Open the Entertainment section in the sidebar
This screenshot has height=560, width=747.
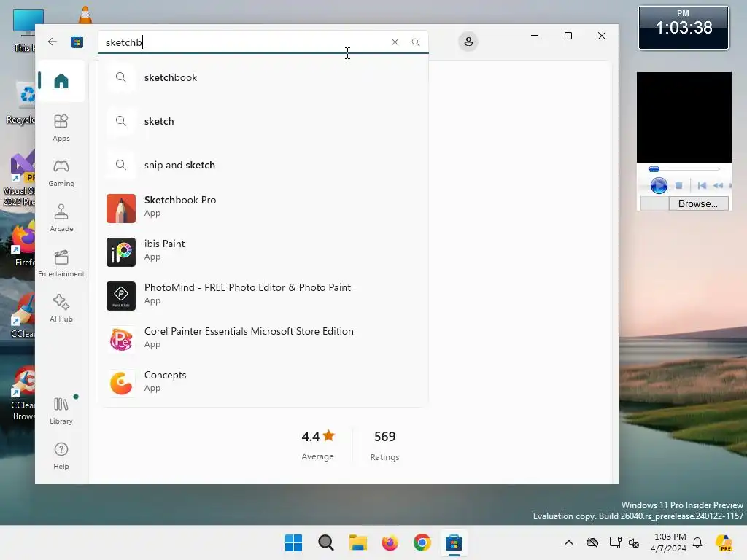[x=61, y=263]
